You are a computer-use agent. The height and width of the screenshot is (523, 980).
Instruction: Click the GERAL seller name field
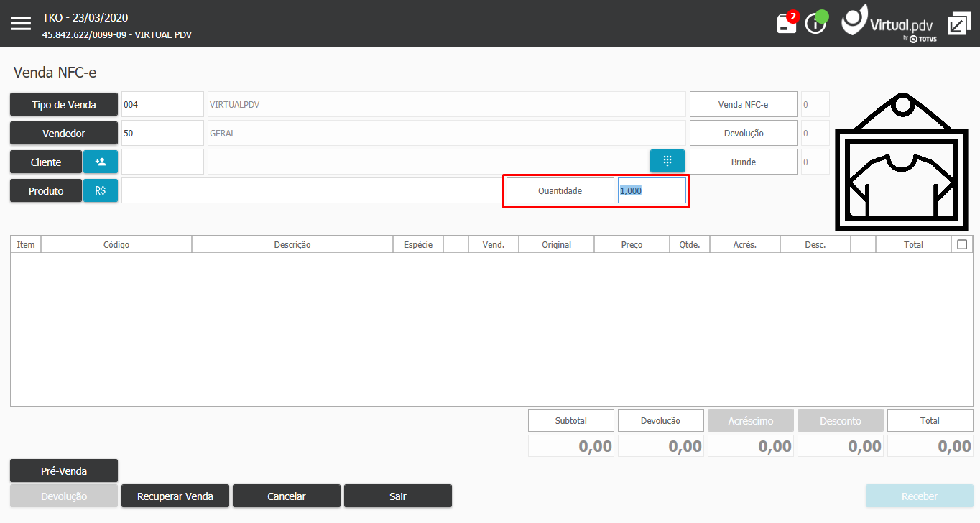(x=447, y=133)
